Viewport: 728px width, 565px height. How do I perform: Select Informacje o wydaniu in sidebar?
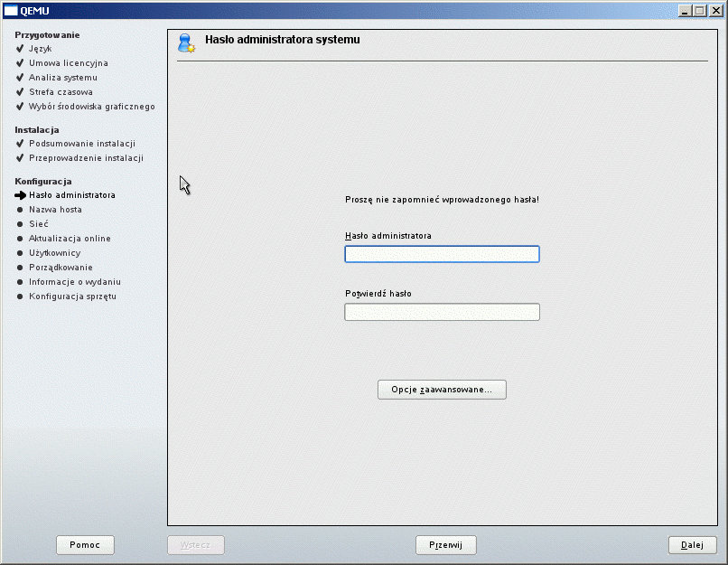coord(74,282)
